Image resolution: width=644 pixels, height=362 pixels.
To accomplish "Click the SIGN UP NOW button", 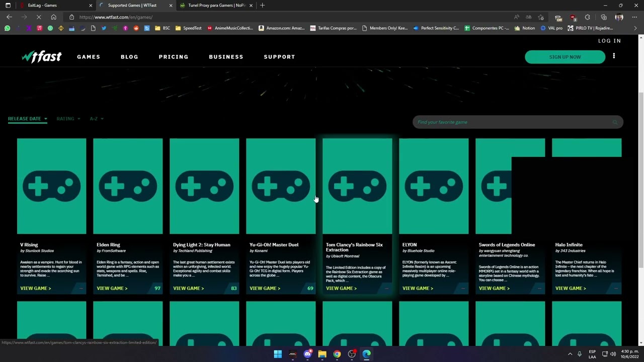I will click(x=565, y=57).
